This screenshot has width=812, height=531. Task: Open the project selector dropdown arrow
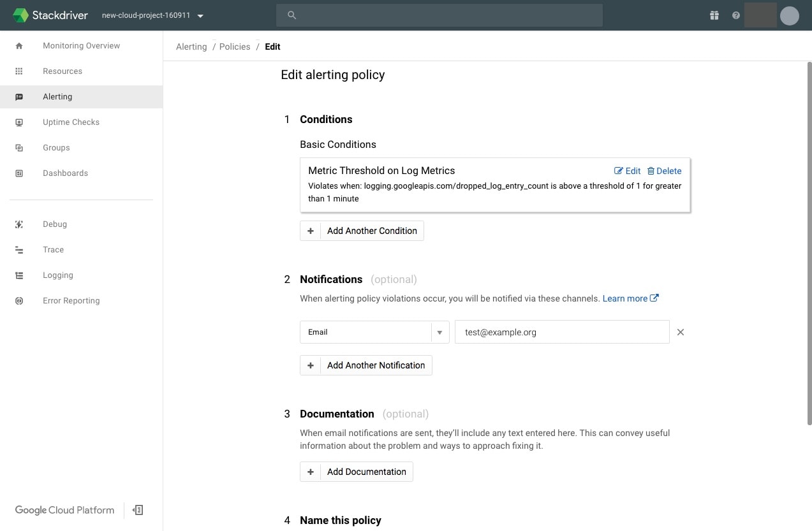coord(200,16)
